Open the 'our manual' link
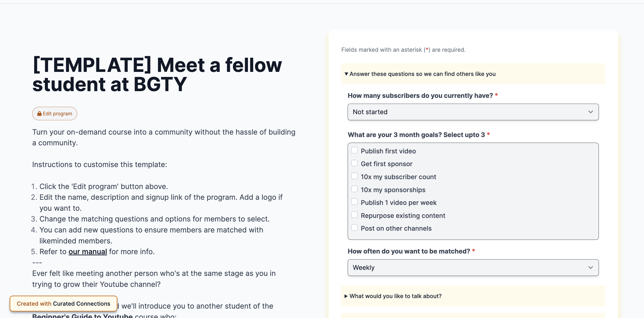Viewport: 644px width, 318px height. click(88, 251)
